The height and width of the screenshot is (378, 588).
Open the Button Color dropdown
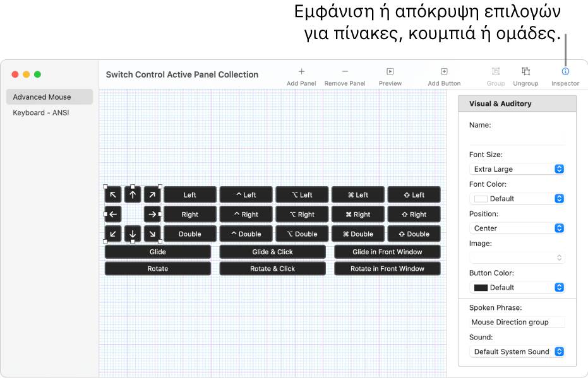click(x=517, y=287)
